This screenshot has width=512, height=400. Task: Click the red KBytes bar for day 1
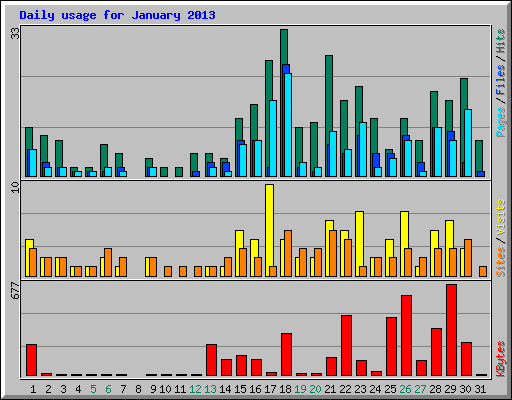point(31,360)
